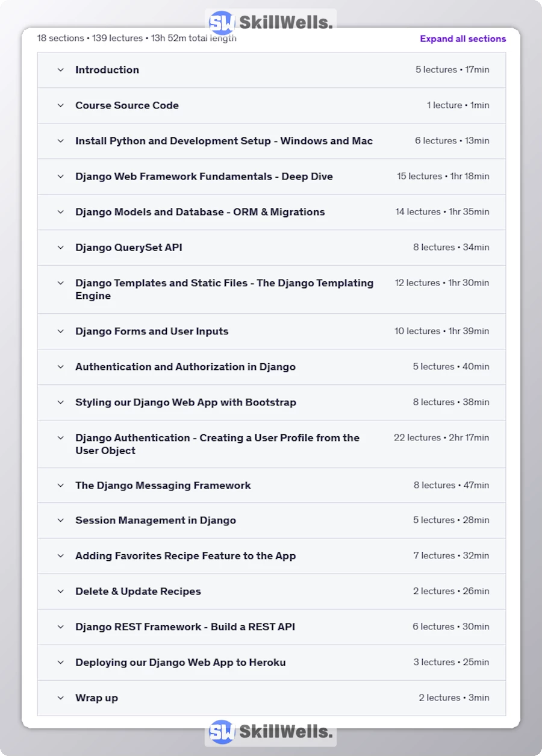Expand Django Forms and User Inputs chevron
This screenshot has height=756, width=542.
[x=60, y=331]
